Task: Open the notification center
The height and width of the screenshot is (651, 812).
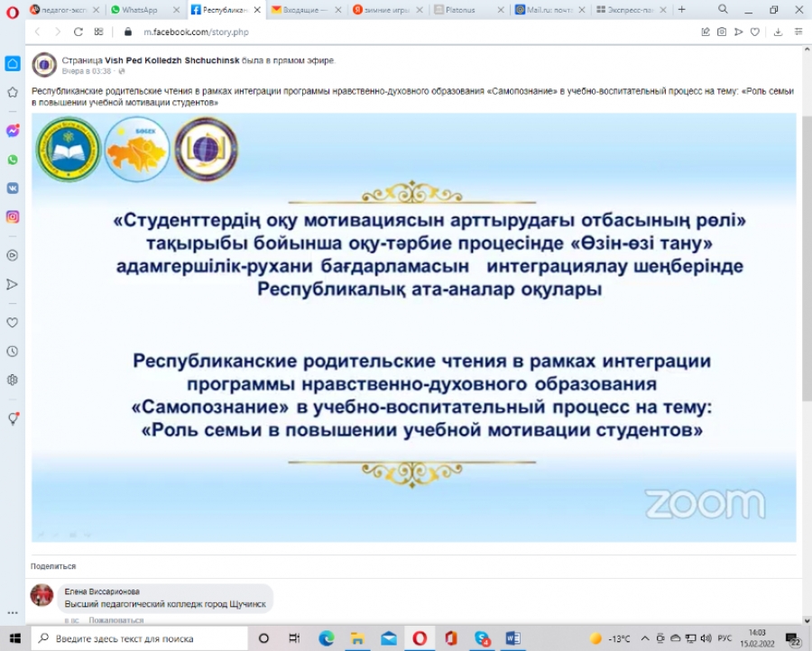Action: 793,638
